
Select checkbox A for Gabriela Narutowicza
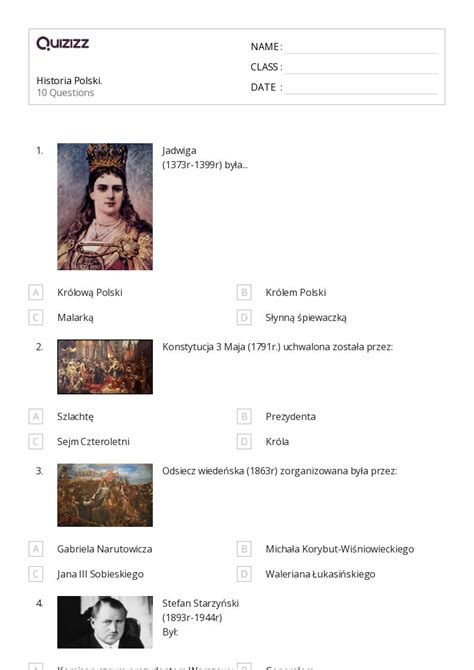(x=36, y=549)
